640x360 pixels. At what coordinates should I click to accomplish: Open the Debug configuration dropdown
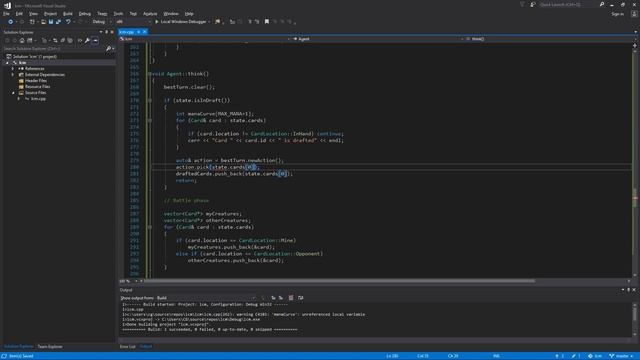coord(102,22)
